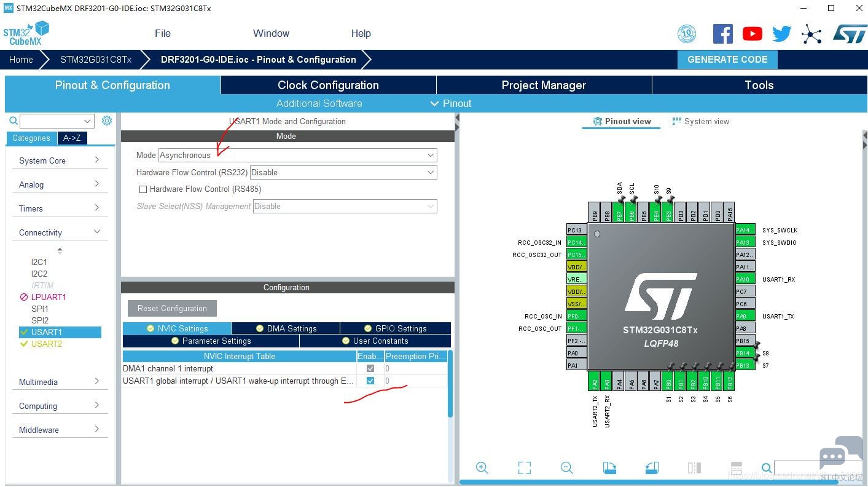
Task: Click the STM32CubeMX logo
Action: (26, 33)
